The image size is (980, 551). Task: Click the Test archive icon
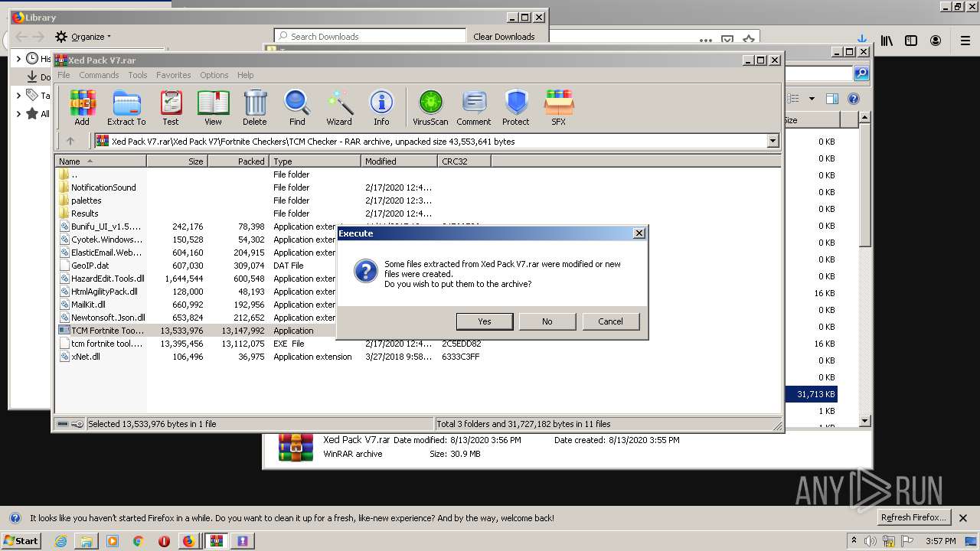[x=171, y=107]
